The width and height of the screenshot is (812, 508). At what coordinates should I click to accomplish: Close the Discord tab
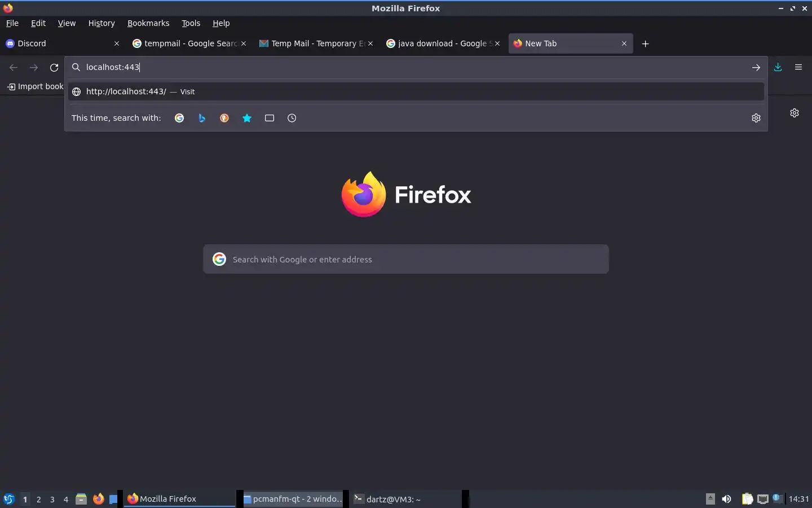(x=117, y=43)
